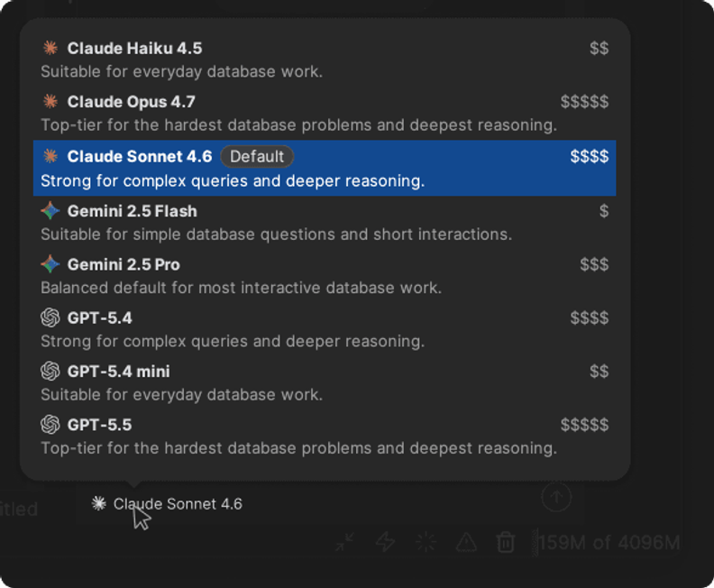This screenshot has width=714, height=588.
Task: Pick GPT-5.5 from the model list
Action: coord(325,436)
